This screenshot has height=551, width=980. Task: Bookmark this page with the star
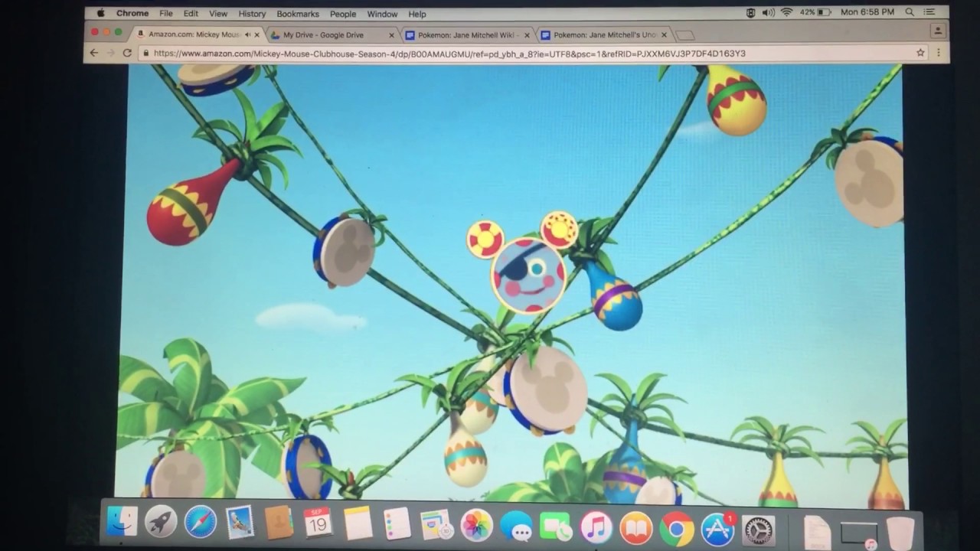click(920, 53)
